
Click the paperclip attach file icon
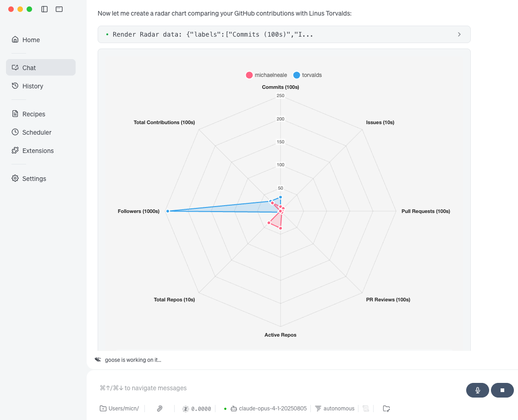(x=160, y=409)
